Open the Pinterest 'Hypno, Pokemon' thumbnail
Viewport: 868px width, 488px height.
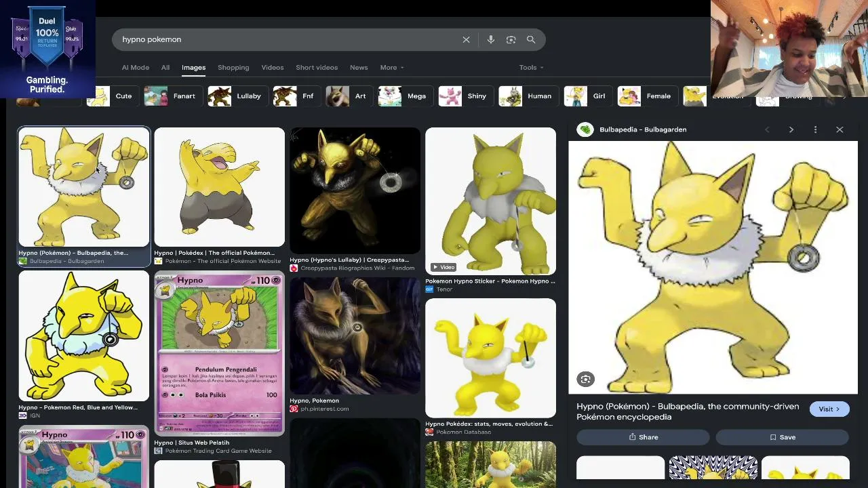pyautogui.click(x=355, y=336)
